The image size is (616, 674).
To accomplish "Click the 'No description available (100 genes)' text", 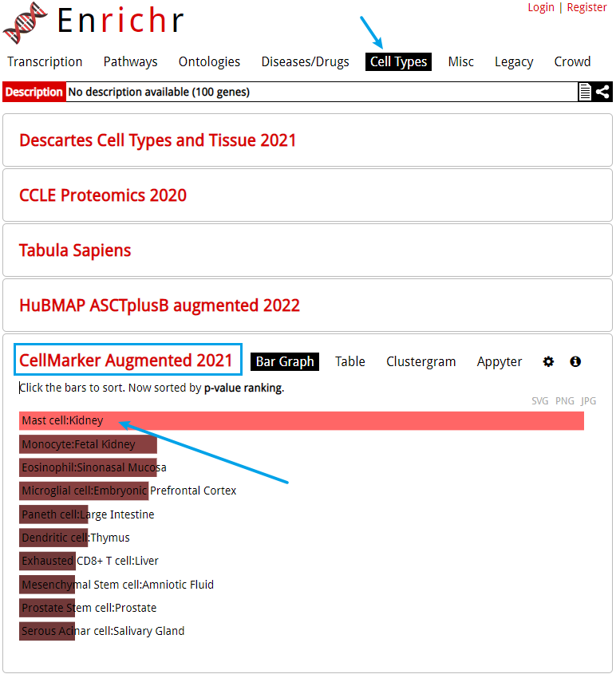I will pyautogui.click(x=159, y=92).
